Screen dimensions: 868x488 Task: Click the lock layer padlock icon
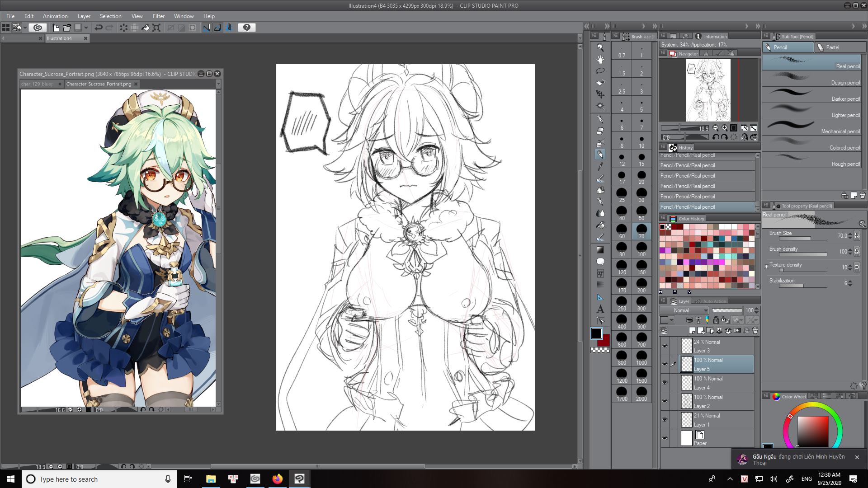pos(716,320)
